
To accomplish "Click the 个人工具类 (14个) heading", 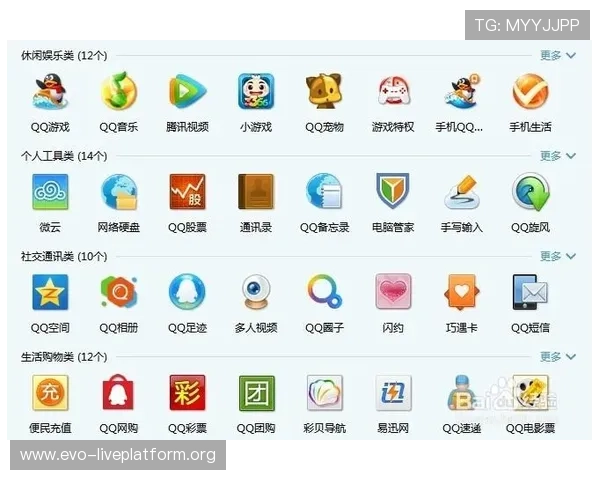I will click(x=64, y=156).
